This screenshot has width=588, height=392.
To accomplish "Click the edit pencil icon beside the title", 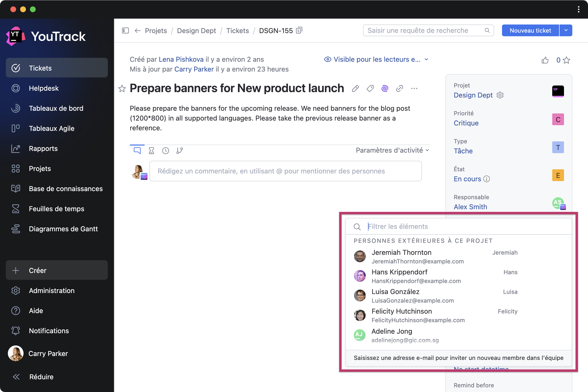I will 355,88.
